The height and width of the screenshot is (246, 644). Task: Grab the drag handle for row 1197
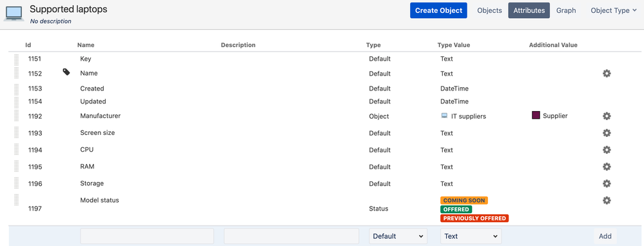point(16,200)
